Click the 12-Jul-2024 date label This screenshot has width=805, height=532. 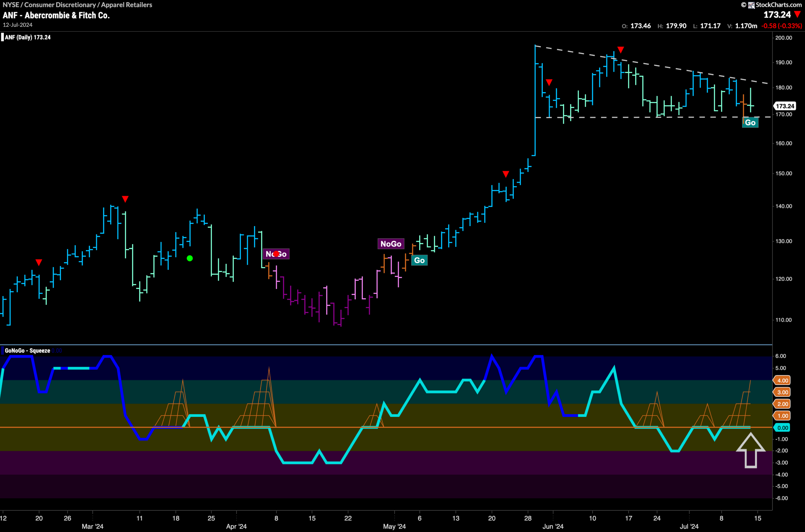[18, 25]
